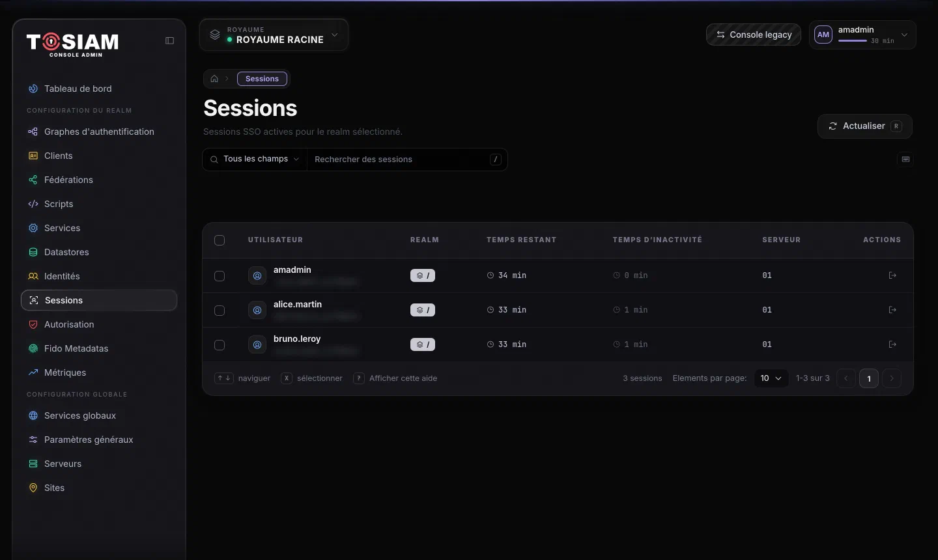This screenshot has height=560, width=938.
Task: Click the alice.martin username
Action: pos(298,304)
